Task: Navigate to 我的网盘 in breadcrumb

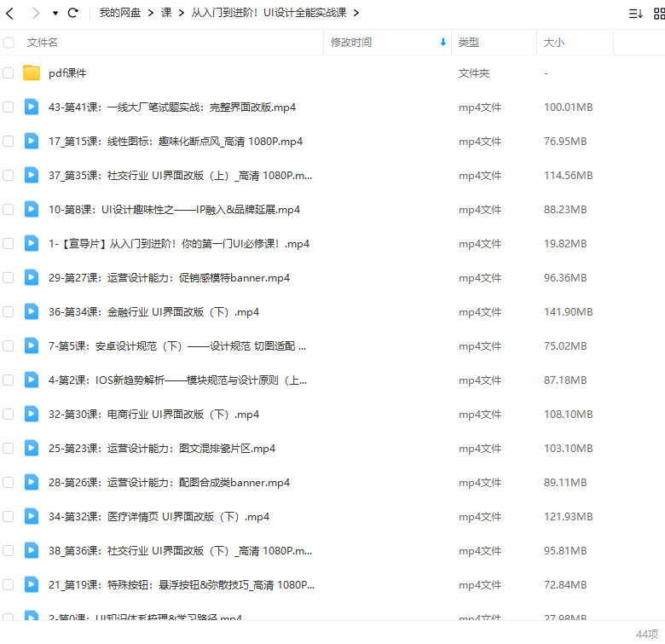Action: (119, 13)
